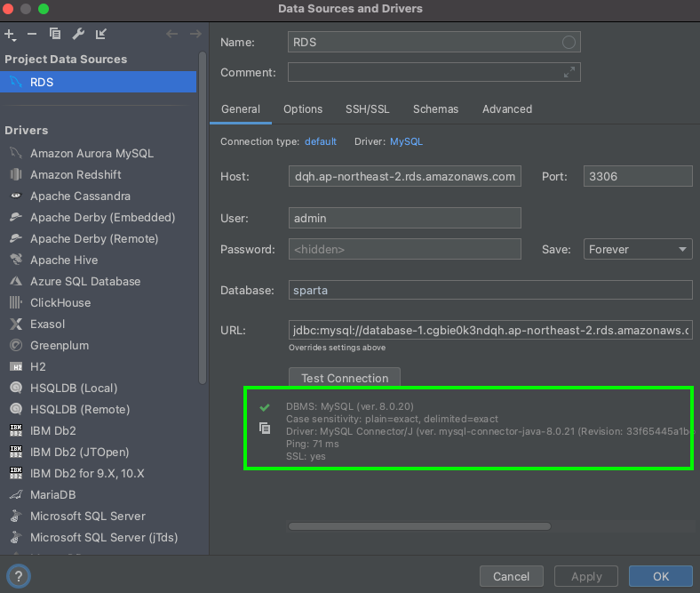This screenshot has width=700, height=593.
Task: Add a new data source with plus icon
Action: pyautogui.click(x=10, y=35)
